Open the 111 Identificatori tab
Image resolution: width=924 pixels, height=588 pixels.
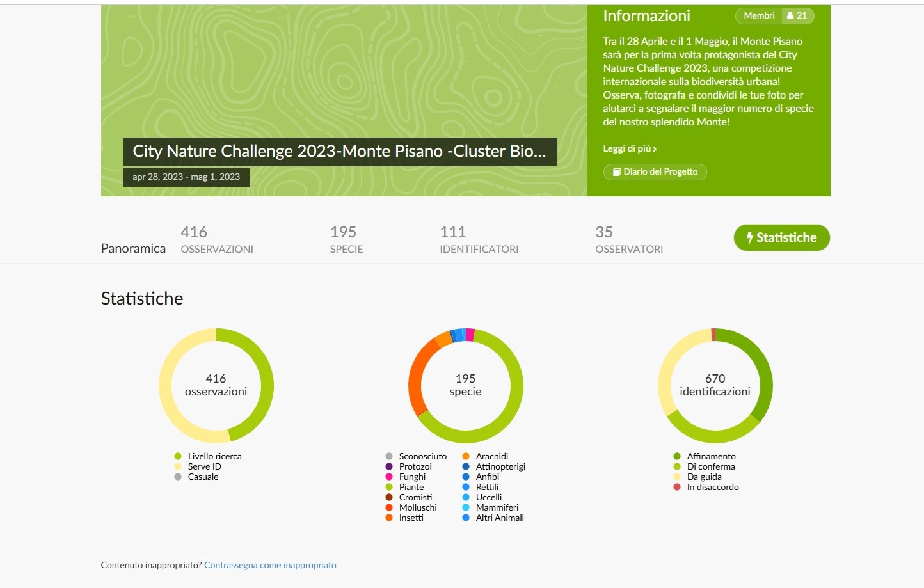[479, 239]
